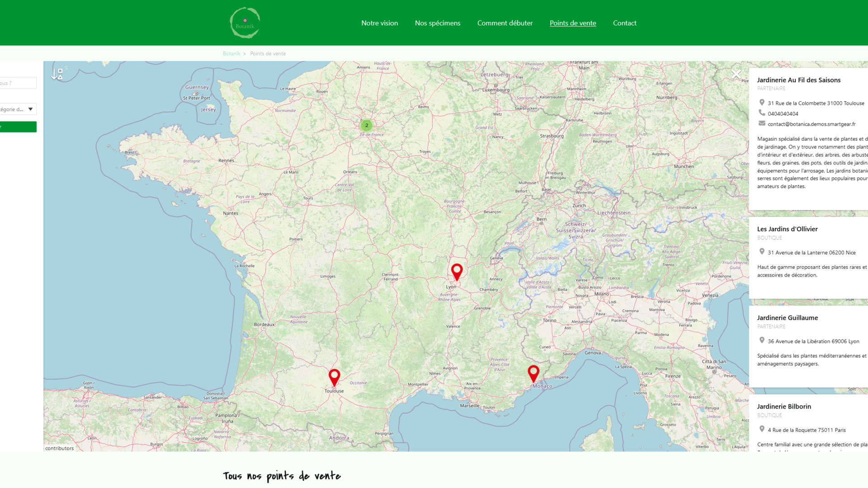Click the BOUTIQUE label under Les Jardins d'Ollivier

coord(769,238)
